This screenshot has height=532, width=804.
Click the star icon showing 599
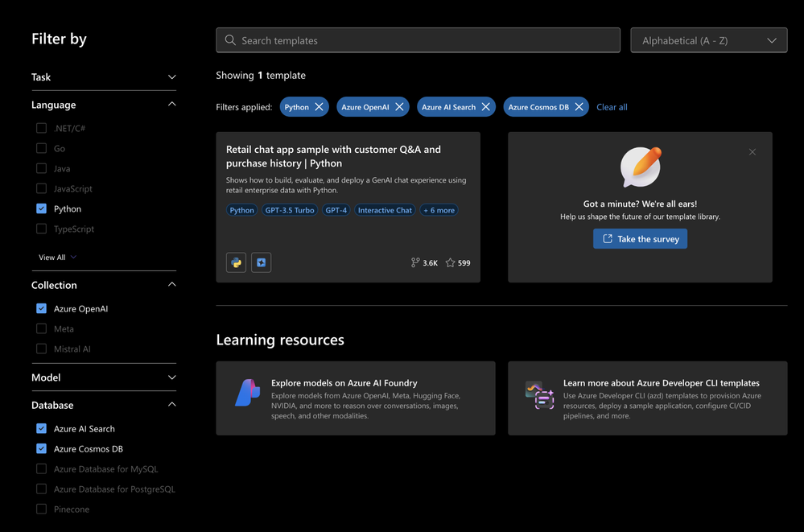pos(450,262)
